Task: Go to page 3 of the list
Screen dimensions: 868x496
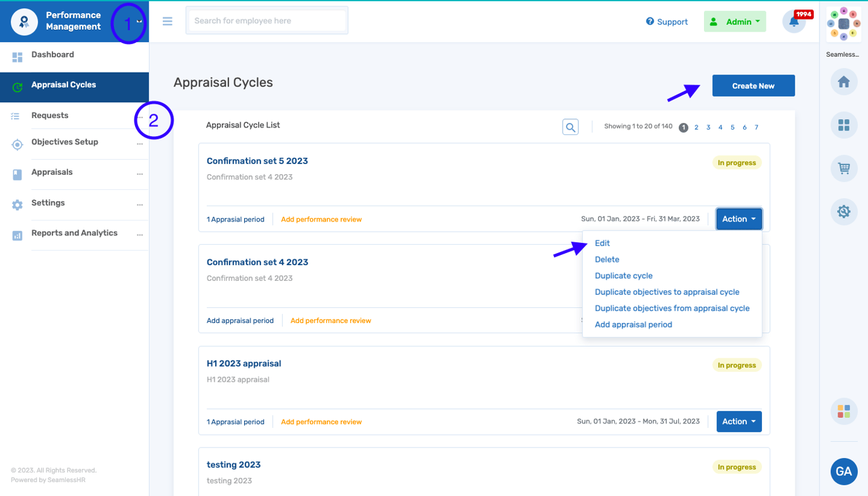Action: (708, 127)
